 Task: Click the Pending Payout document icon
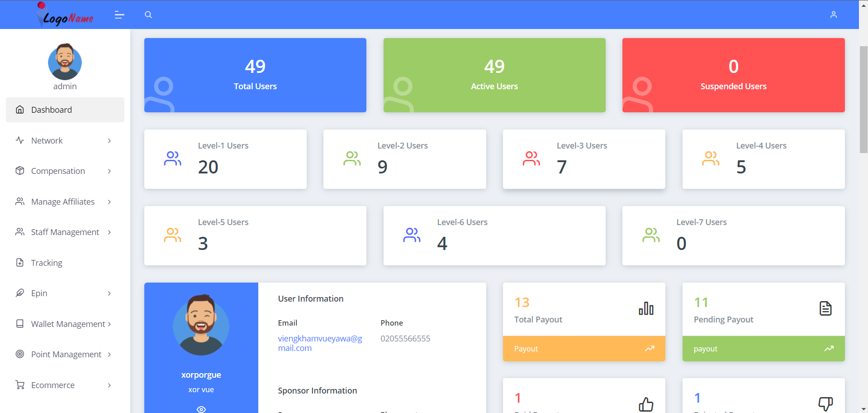pos(825,308)
